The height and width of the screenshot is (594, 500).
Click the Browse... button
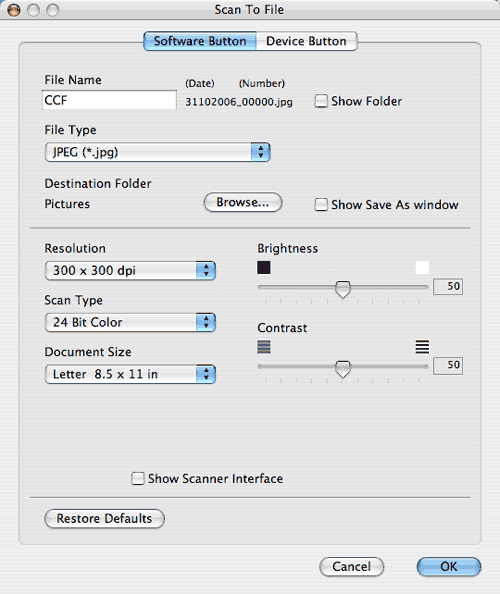(243, 202)
